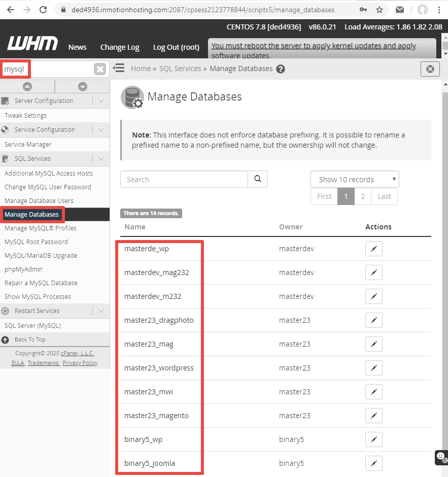Click SQL Services breadcrumb link
Image resolution: width=448 pixels, height=477 pixels.
coord(180,69)
